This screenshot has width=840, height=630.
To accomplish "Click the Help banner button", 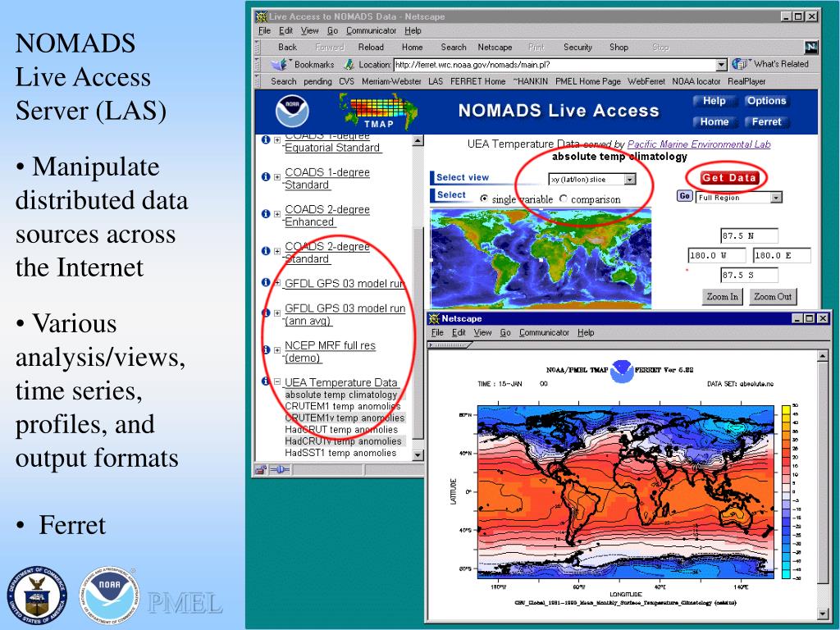I will point(714,101).
